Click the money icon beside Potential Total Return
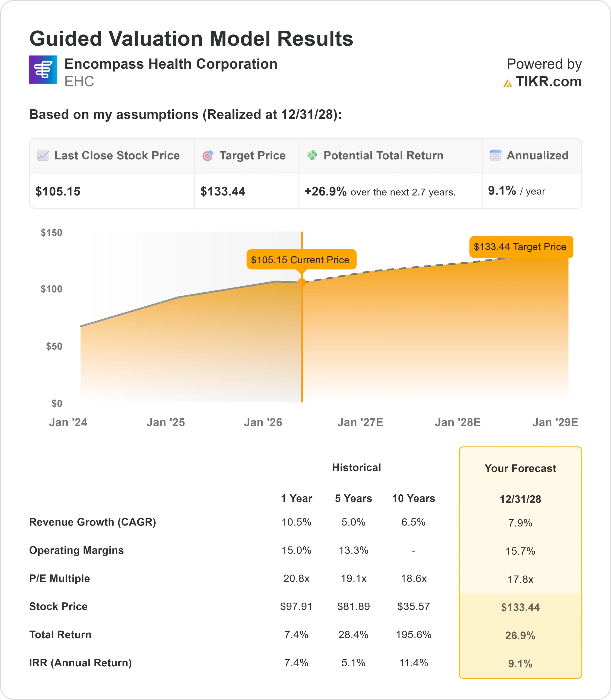This screenshot has height=700, width=611. 312,155
